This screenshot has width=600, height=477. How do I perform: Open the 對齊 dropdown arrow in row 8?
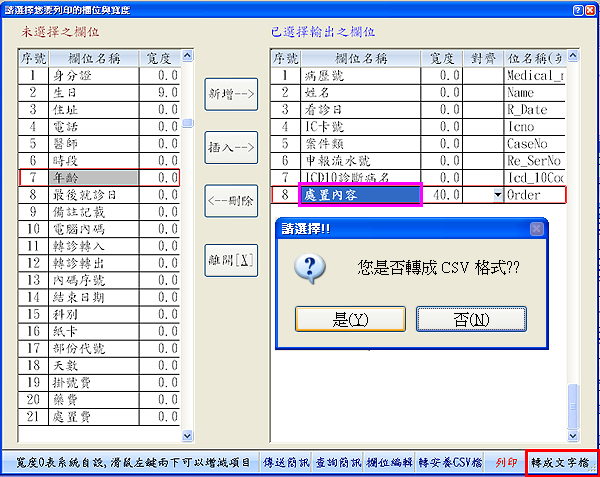click(x=497, y=195)
